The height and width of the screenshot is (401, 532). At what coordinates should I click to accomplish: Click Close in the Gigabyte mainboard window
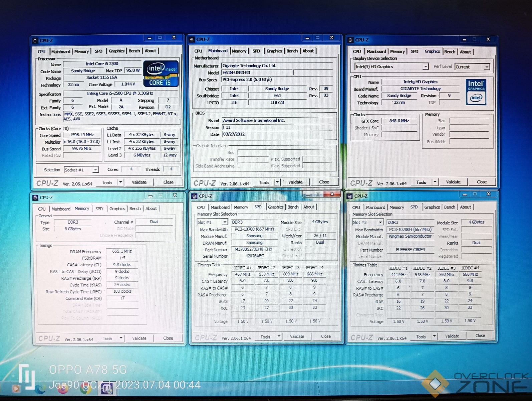pyautogui.click(x=324, y=182)
